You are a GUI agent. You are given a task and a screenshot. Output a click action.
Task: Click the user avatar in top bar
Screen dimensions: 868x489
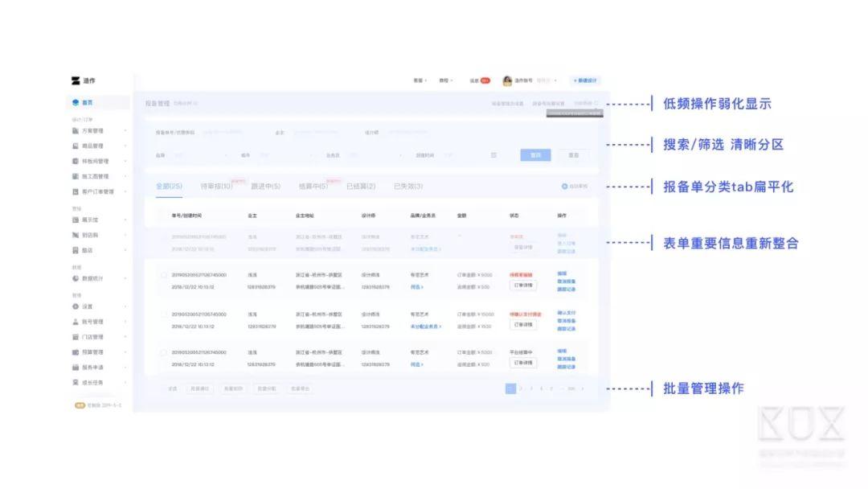coord(506,81)
